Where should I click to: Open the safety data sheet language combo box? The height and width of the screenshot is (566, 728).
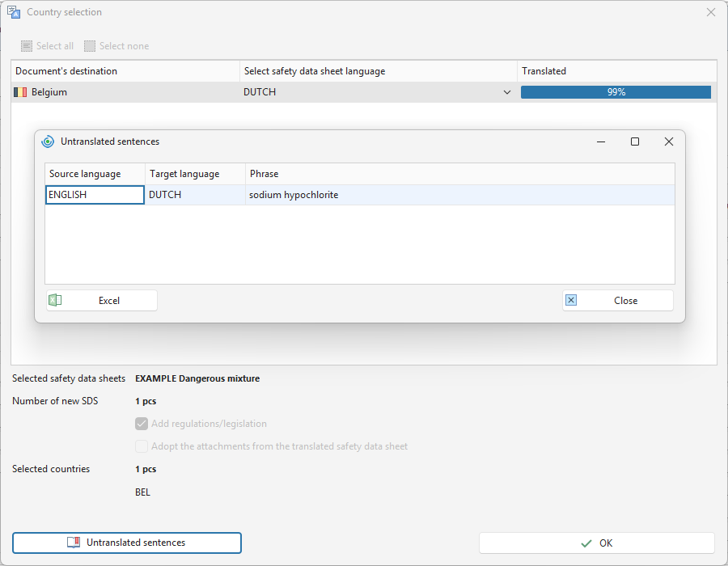(378, 92)
